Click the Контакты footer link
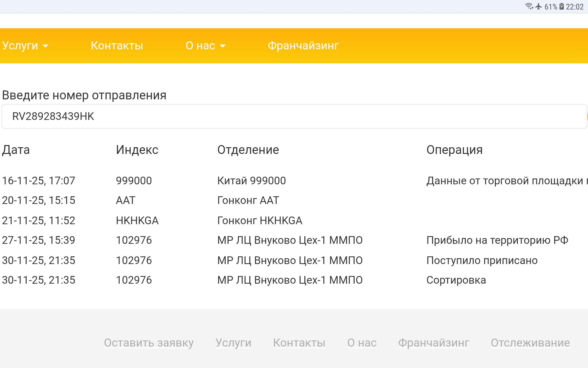This screenshot has width=588, height=368. [299, 343]
